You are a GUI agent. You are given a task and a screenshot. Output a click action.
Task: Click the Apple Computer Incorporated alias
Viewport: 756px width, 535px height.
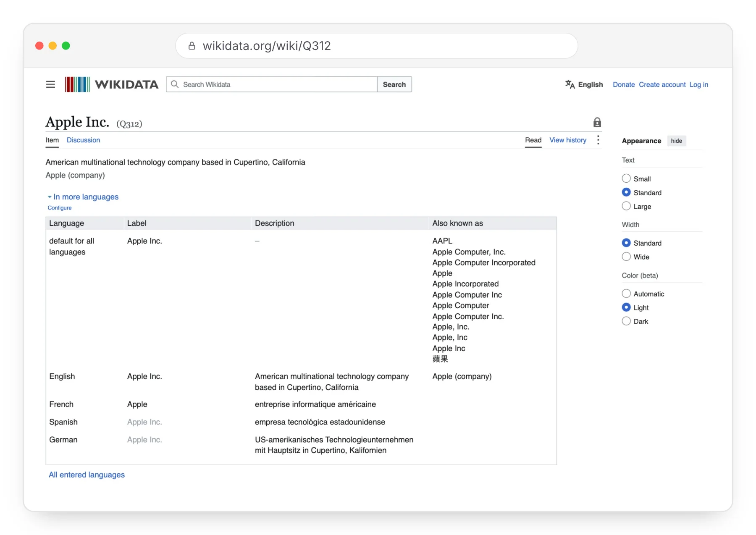click(484, 262)
